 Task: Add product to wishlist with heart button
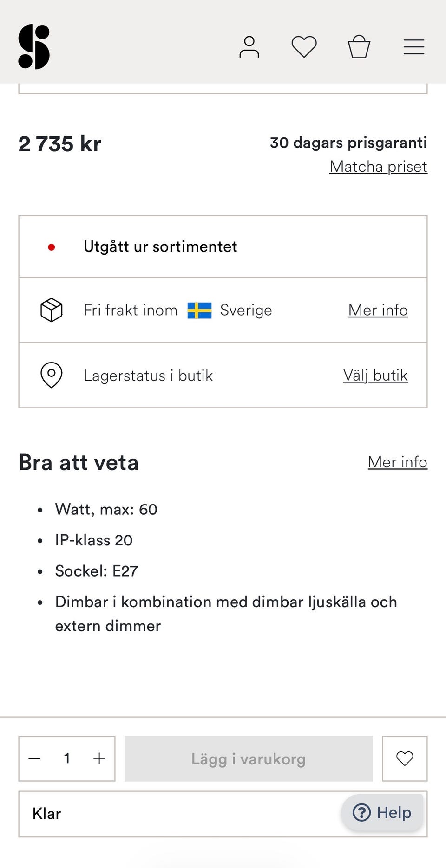(405, 759)
